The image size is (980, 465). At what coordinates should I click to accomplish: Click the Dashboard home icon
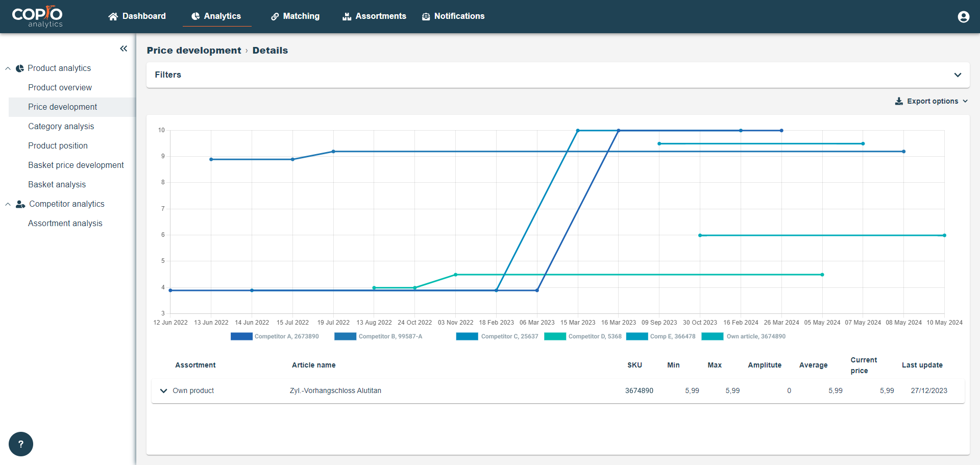click(x=113, y=16)
